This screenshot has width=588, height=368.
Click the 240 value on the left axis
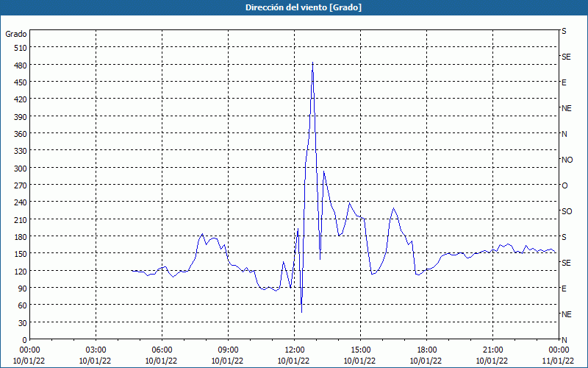(20, 202)
